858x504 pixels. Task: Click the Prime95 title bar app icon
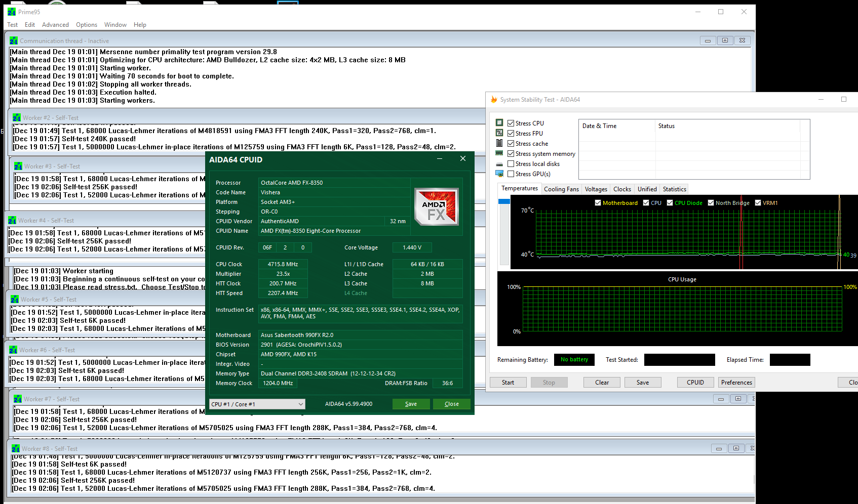[12, 12]
